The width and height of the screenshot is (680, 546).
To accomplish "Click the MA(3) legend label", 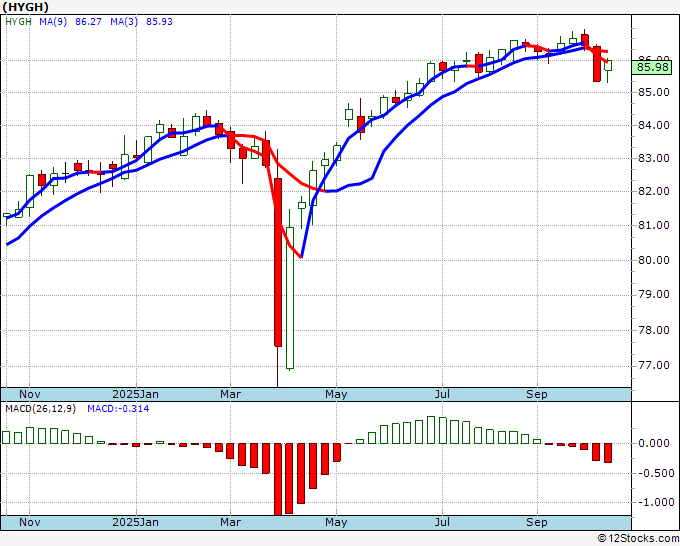I will point(124,21).
